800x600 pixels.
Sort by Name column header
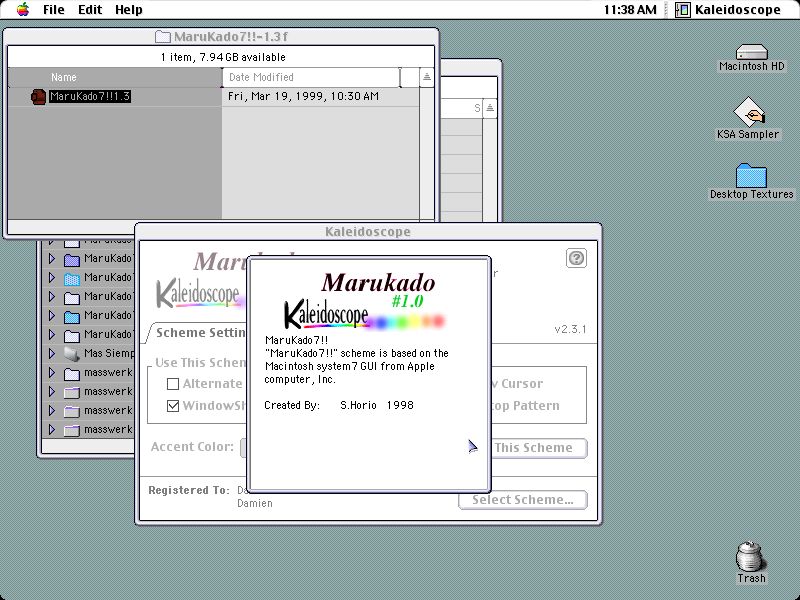tap(114, 78)
